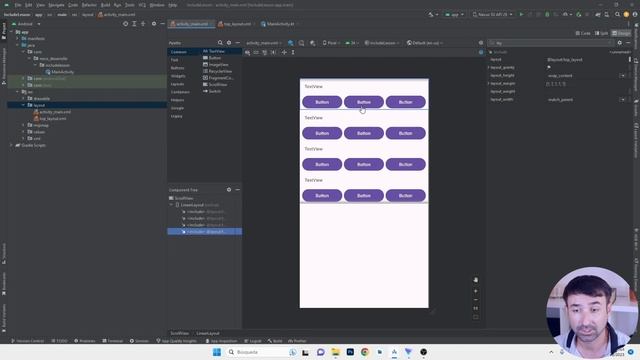
Task: Open layout_width value dropdown arrow
Action: [x=622, y=100]
